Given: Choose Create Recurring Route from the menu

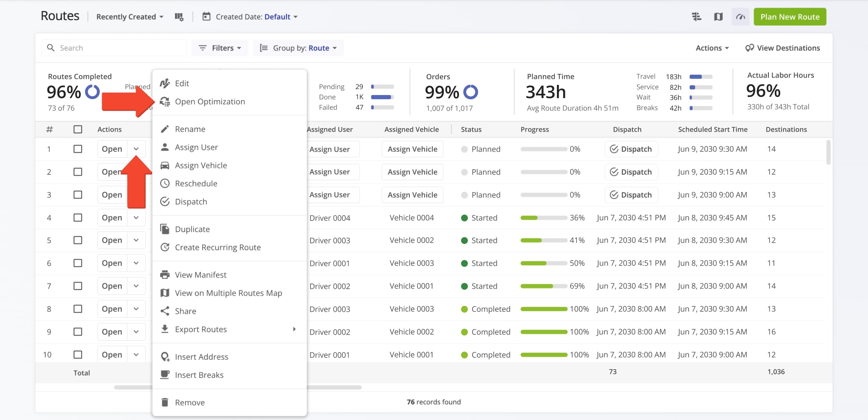Looking at the screenshot, I should pyautogui.click(x=218, y=247).
